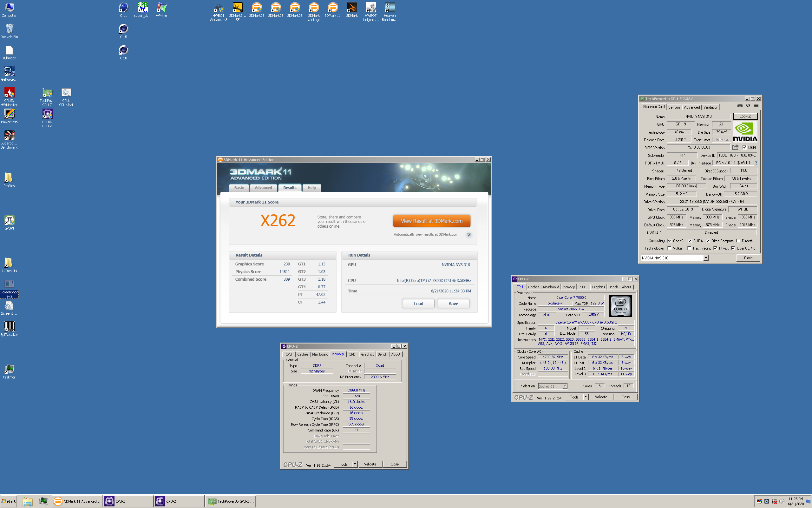This screenshot has height=508, width=812.
Task: Select the CPUz GPUz.bat file icon
Action: 66,97
